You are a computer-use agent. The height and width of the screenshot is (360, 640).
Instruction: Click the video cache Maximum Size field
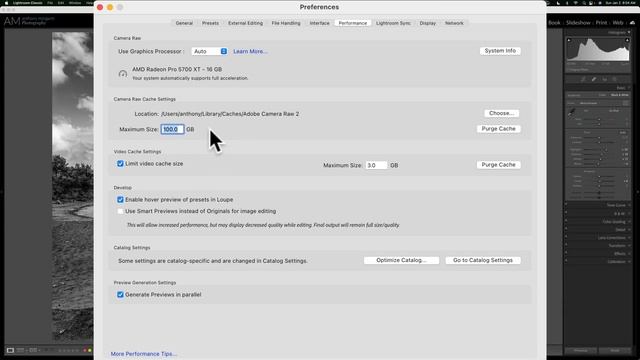click(x=376, y=165)
